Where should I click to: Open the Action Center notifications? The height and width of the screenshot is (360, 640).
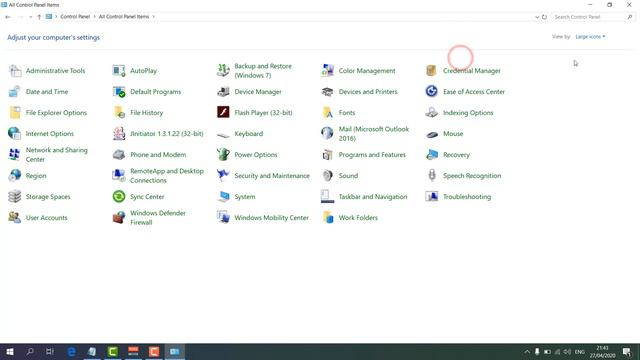(x=627, y=352)
